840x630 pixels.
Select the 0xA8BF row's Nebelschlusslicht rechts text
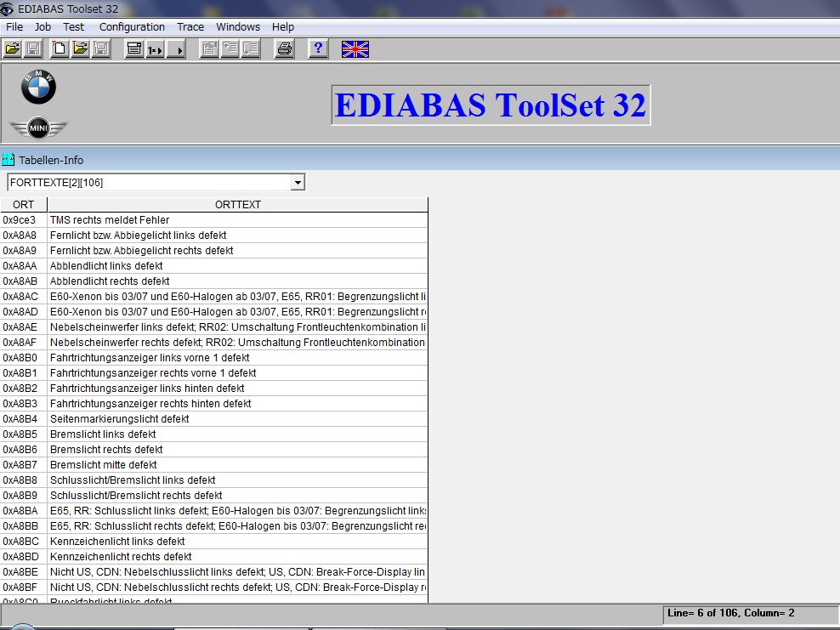(238, 587)
